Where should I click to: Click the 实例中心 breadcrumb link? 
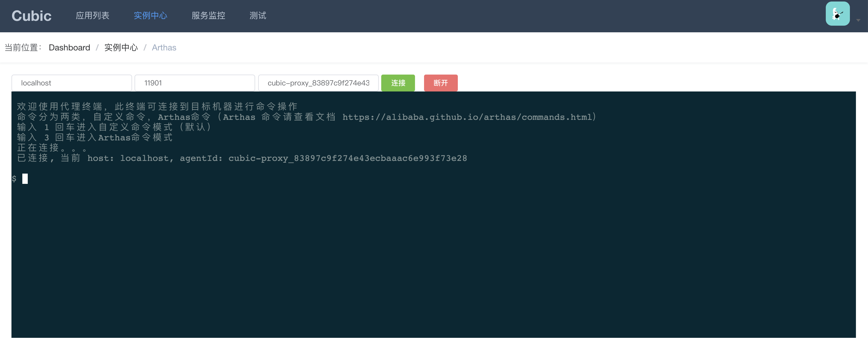121,47
